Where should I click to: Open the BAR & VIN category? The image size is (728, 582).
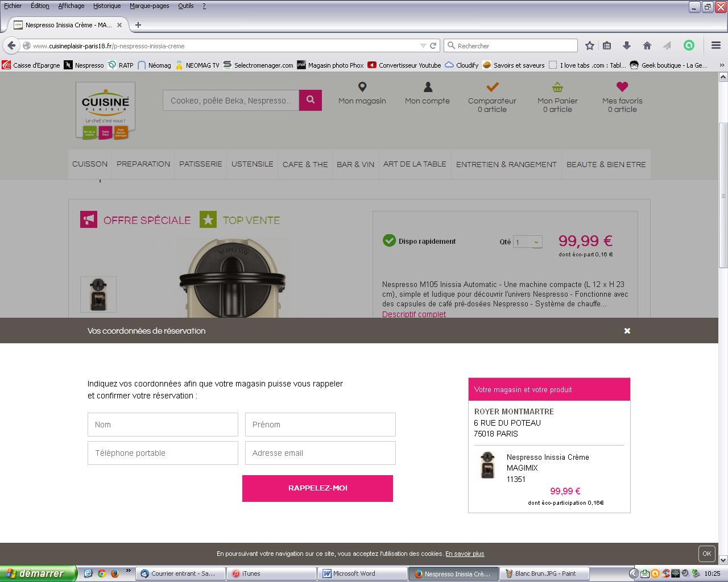(355, 164)
